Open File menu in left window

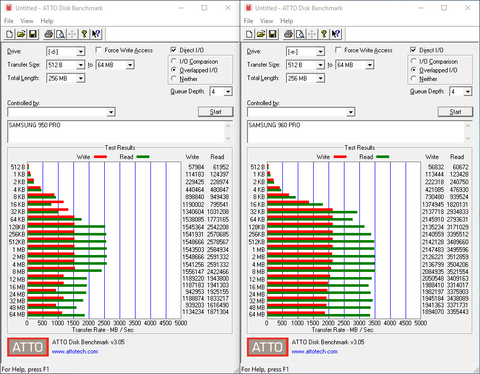(x=9, y=21)
